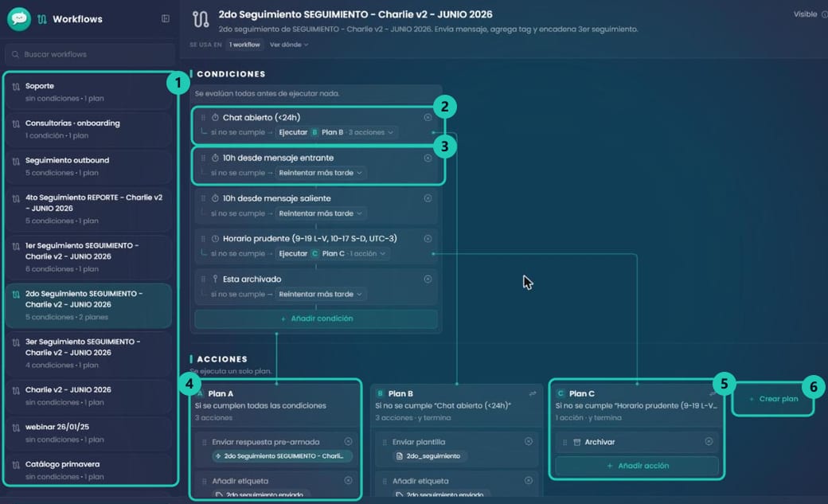This screenshot has height=504, width=828.
Task: Select the Plan A header
Action: pos(275,405)
